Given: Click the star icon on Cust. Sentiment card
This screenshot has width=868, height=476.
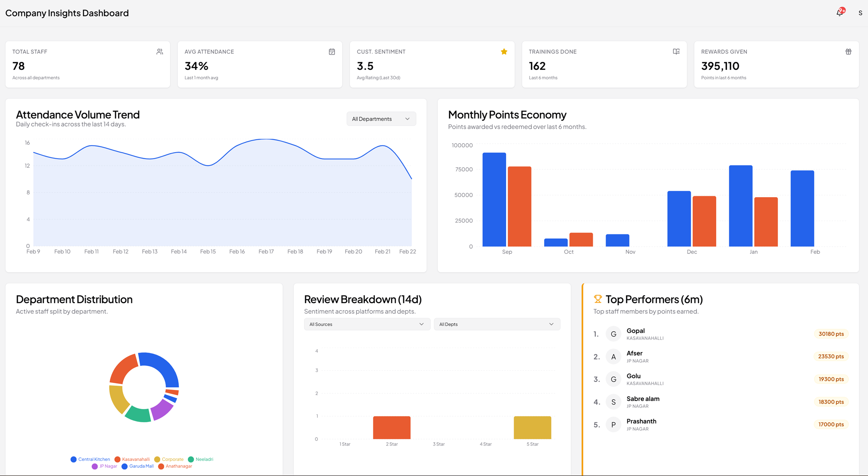Looking at the screenshot, I should point(504,52).
